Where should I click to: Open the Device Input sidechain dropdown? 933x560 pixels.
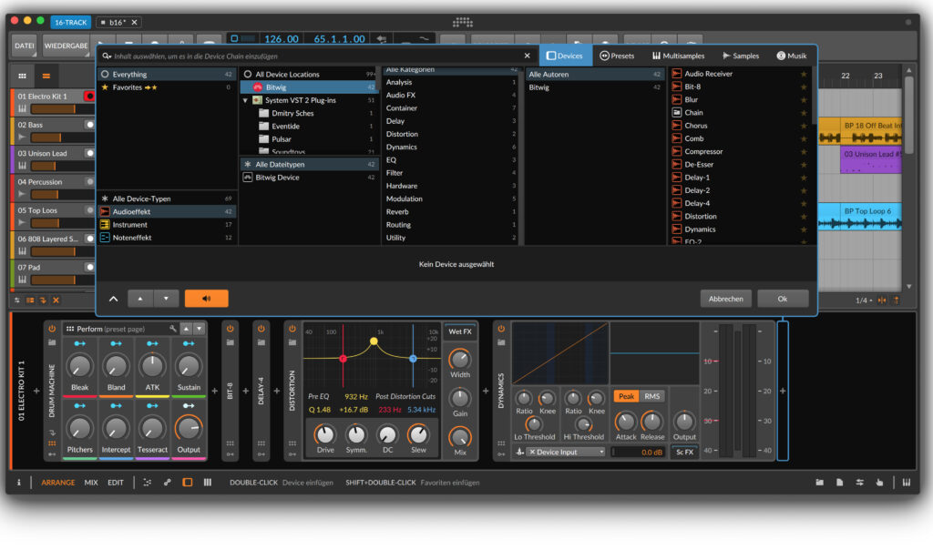pyautogui.click(x=565, y=453)
